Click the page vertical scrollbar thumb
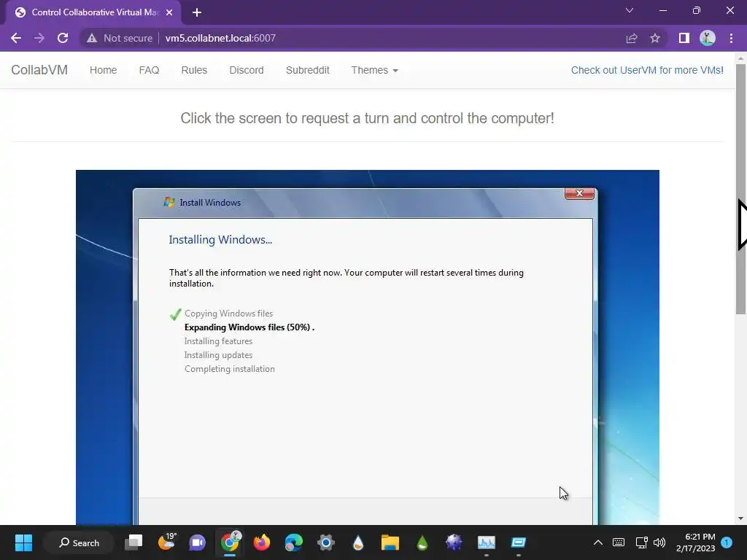The image size is (747, 560). (x=740, y=189)
